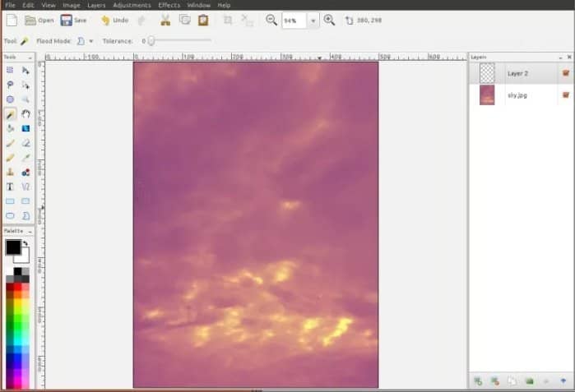Select the Gradient tool

pos(26,128)
